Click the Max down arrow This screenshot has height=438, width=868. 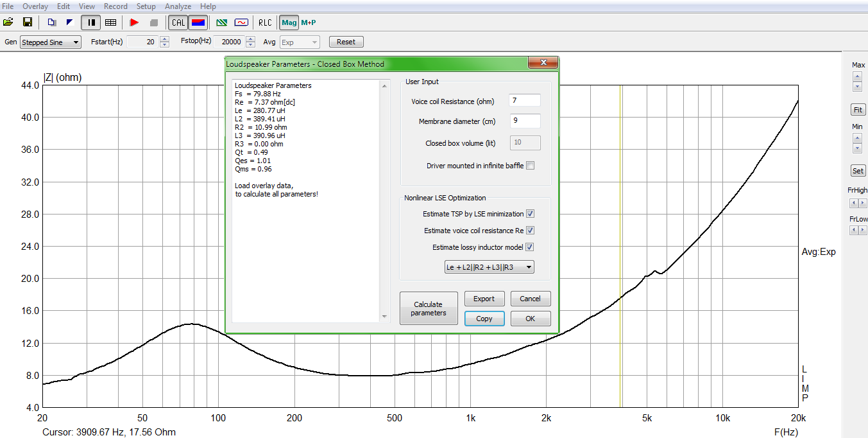pos(858,86)
